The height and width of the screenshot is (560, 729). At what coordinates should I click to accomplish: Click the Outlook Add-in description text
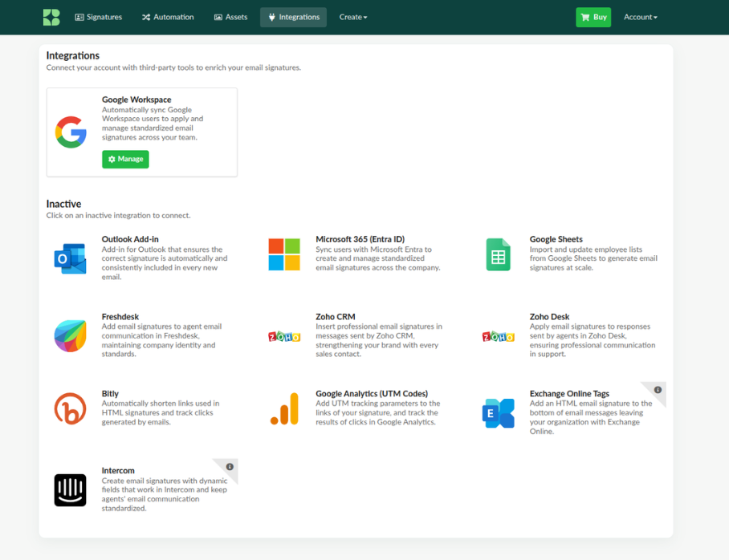coord(165,263)
